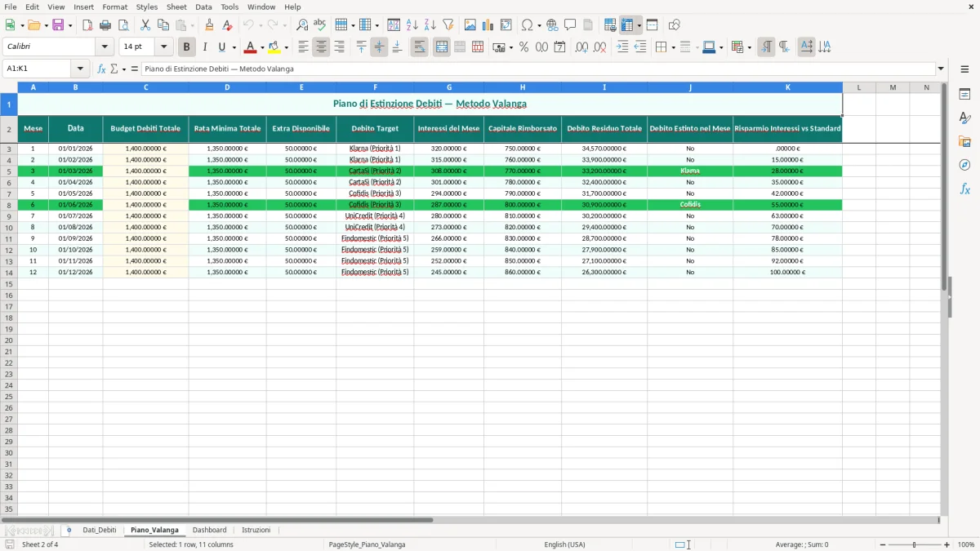980x551 pixels.
Task: Click the zoom slider handle
Action: (x=915, y=544)
